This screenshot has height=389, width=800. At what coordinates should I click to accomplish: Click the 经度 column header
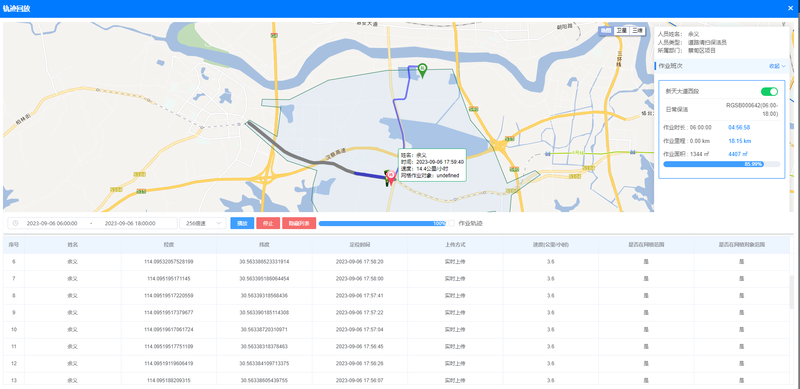[169, 245]
